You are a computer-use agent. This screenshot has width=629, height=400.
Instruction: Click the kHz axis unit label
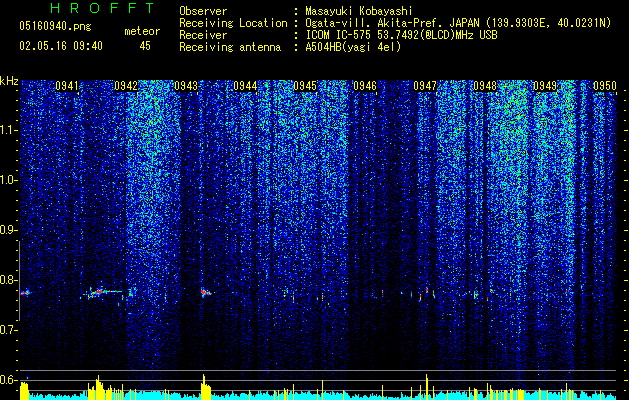(x=9, y=81)
